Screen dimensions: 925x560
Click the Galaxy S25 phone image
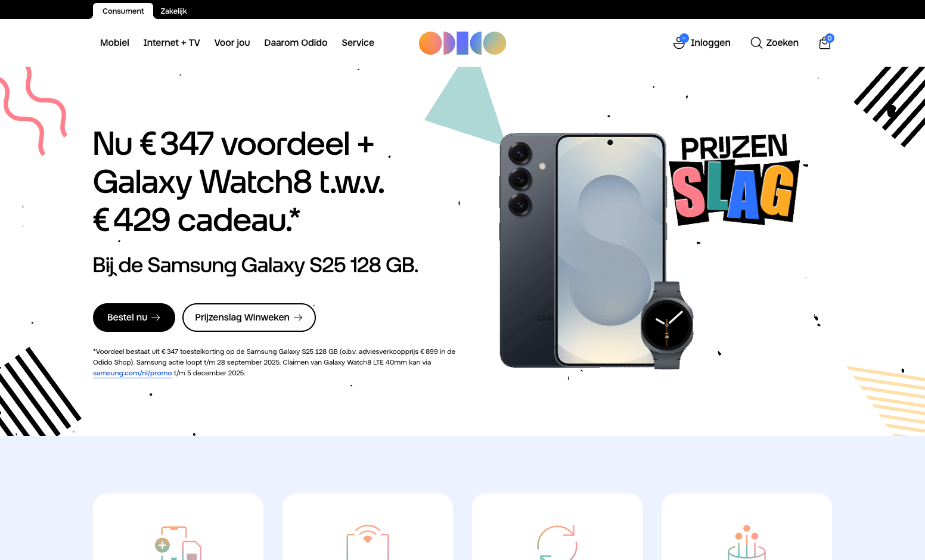click(x=583, y=250)
